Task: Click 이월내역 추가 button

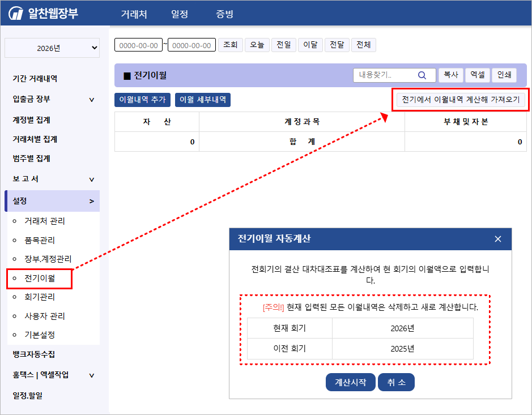Action: [x=143, y=100]
